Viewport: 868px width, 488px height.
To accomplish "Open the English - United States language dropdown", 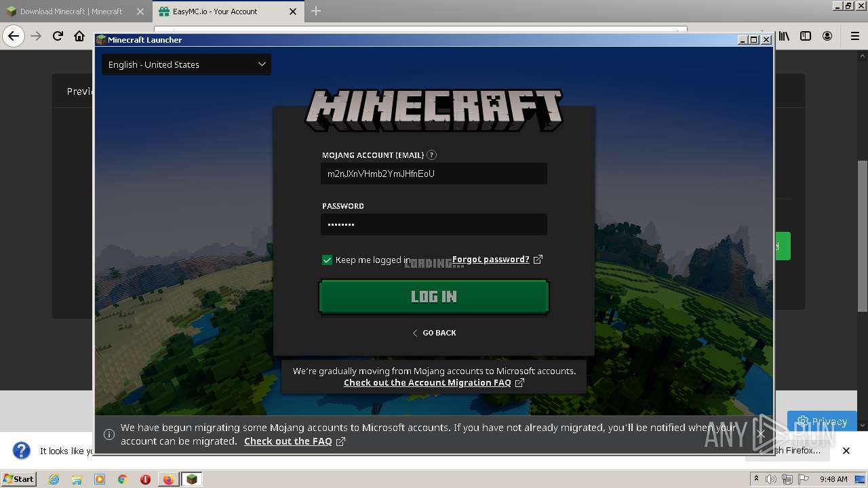I will click(x=186, y=64).
